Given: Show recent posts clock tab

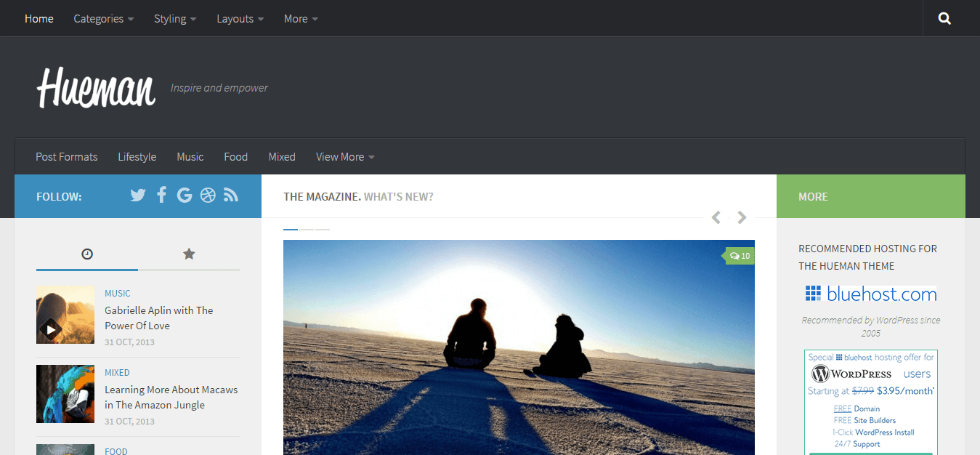Looking at the screenshot, I should coord(87,254).
